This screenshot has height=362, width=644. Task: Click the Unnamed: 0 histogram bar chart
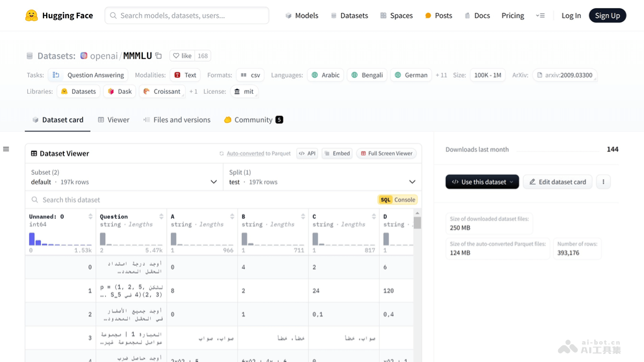tap(60, 239)
